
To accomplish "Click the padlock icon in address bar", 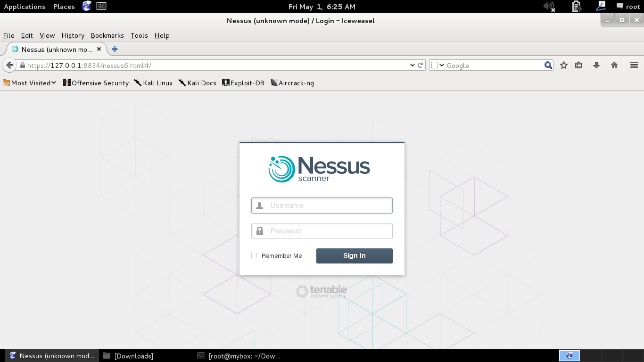I will click(x=22, y=65).
